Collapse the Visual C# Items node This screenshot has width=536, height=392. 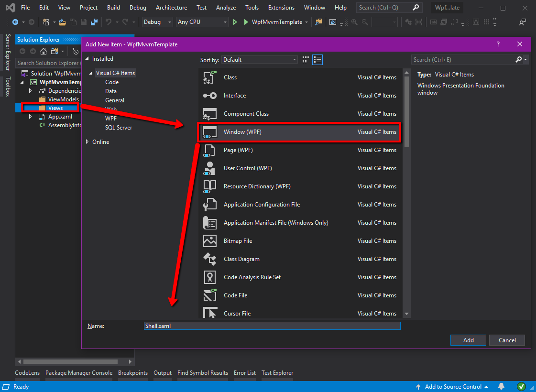click(x=91, y=73)
